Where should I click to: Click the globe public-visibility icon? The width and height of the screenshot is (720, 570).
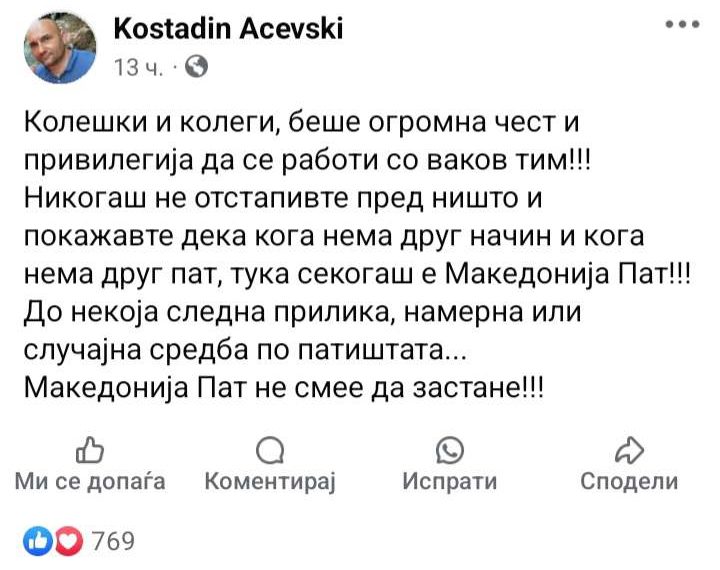pos(196,67)
